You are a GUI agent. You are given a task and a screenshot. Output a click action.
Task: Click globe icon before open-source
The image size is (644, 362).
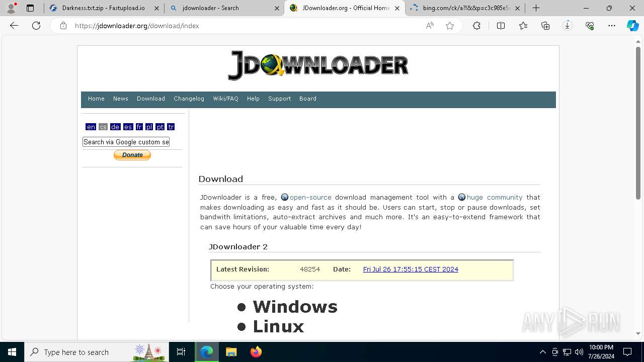point(285,197)
